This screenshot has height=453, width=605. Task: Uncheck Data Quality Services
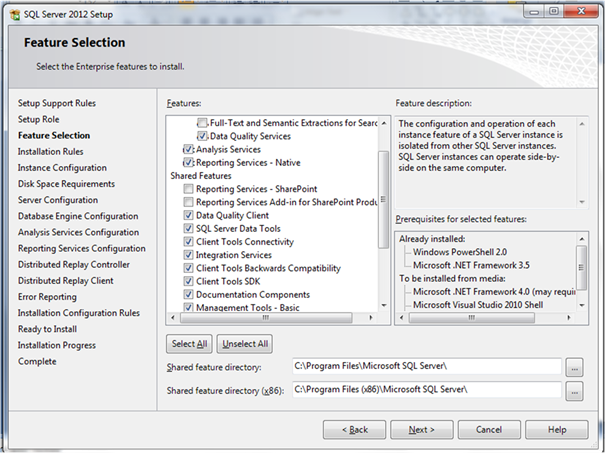tap(202, 136)
